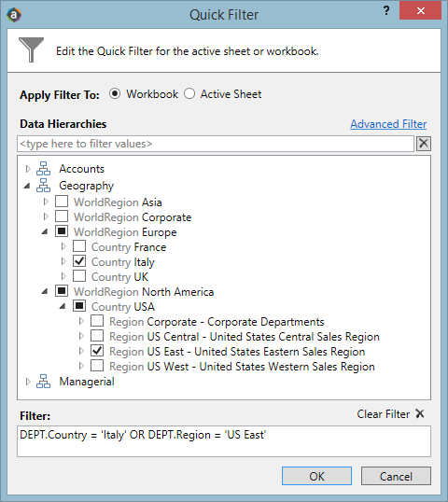This screenshot has height=502, width=448.
Task: Click the funnel filter icon
Action: point(31,49)
